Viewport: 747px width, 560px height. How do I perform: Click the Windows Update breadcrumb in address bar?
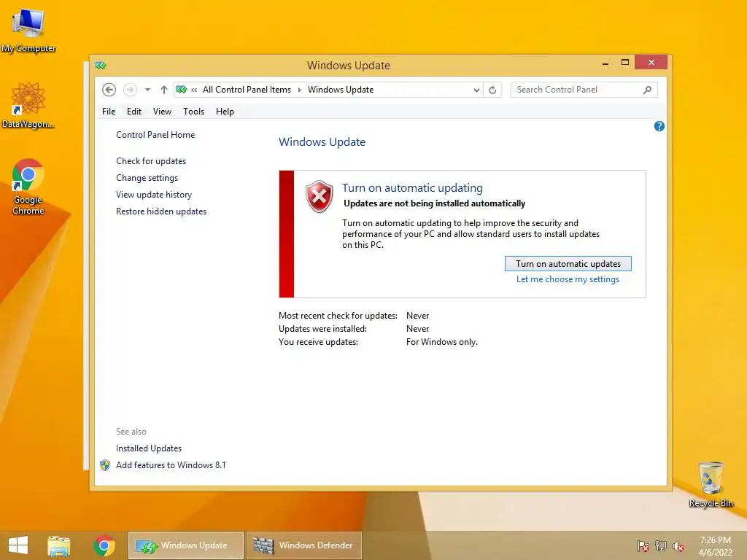click(341, 90)
